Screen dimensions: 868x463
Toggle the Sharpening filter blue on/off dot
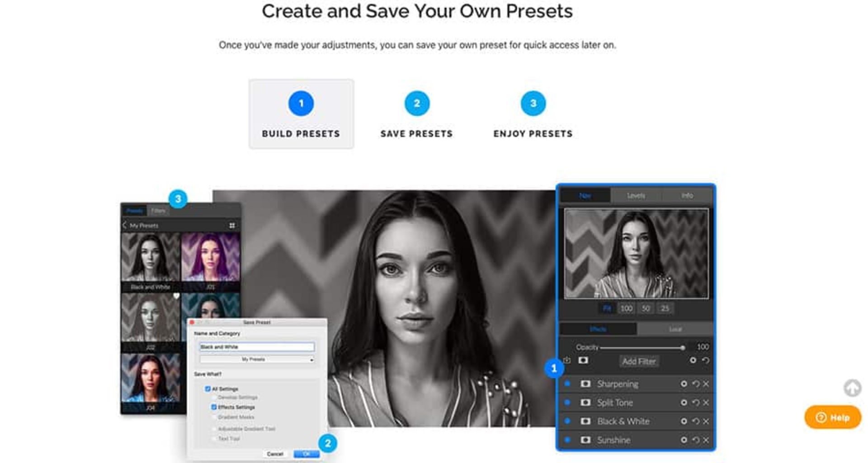[x=567, y=384]
